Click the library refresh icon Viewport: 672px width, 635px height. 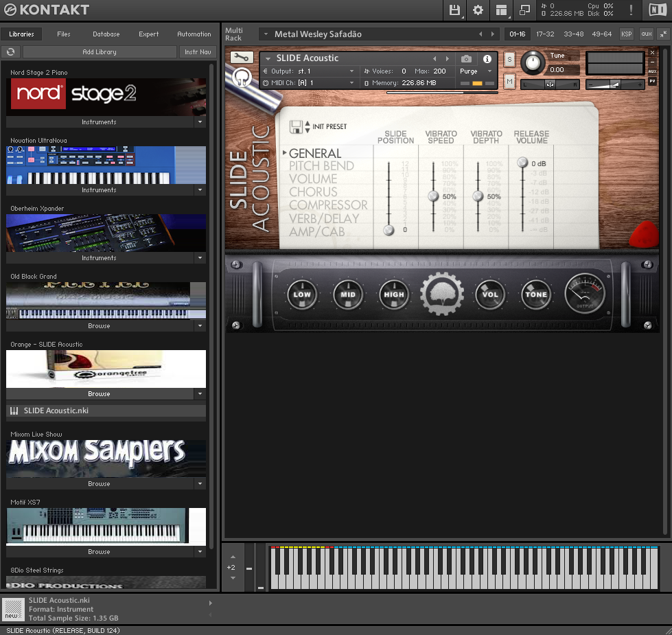pos(11,52)
